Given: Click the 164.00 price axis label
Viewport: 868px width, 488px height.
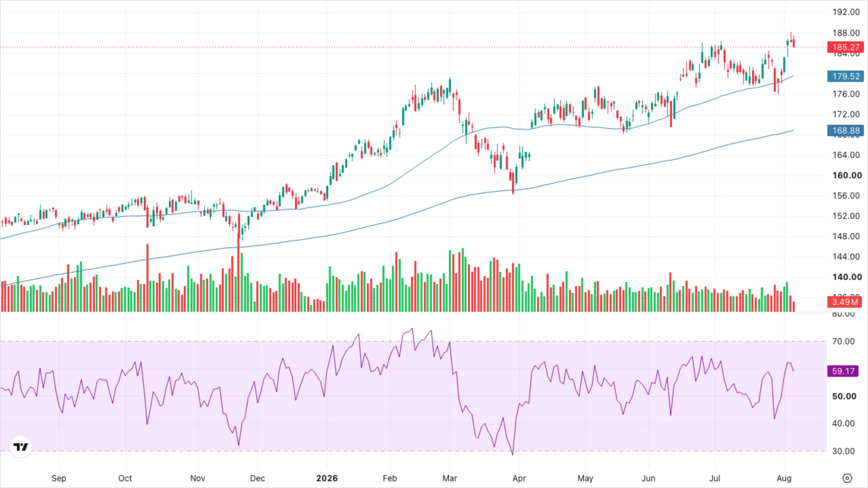Looking at the screenshot, I should (x=846, y=155).
